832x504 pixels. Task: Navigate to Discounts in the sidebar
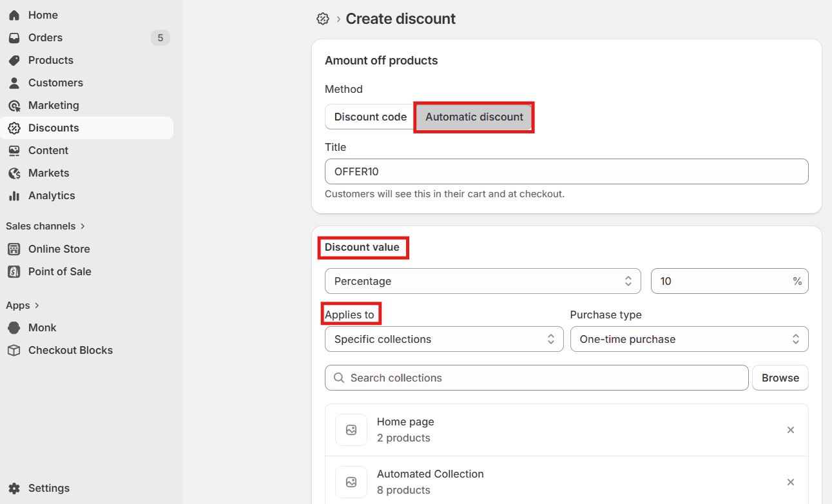click(x=14, y=128)
